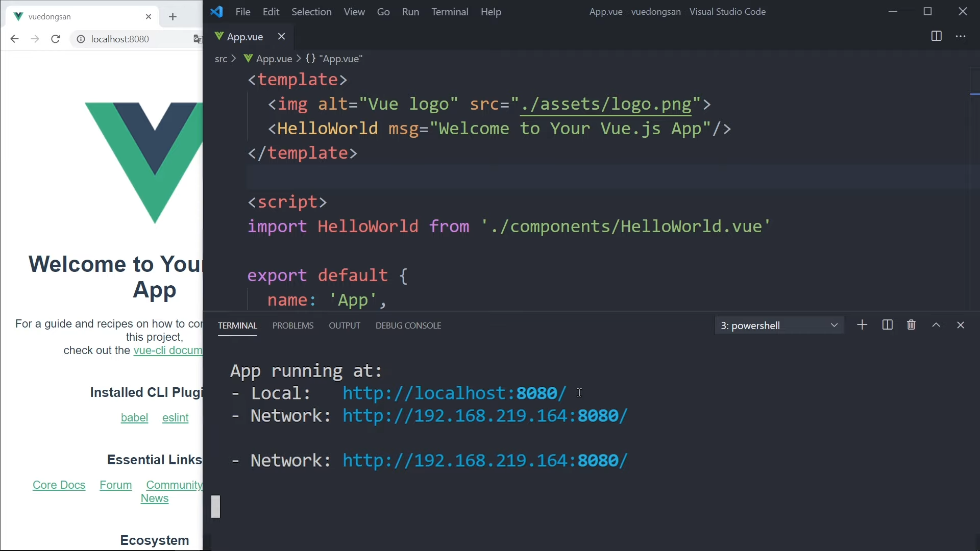Image resolution: width=980 pixels, height=551 pixels.
Task: Open the powershell terminal selector dropdown
Action: coord(779,325)
